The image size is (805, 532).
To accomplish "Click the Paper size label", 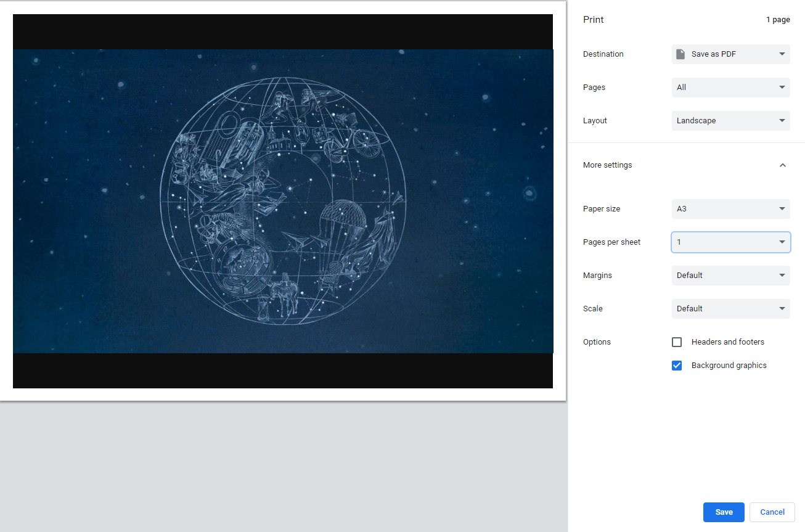I will click(x=602, y=209).
